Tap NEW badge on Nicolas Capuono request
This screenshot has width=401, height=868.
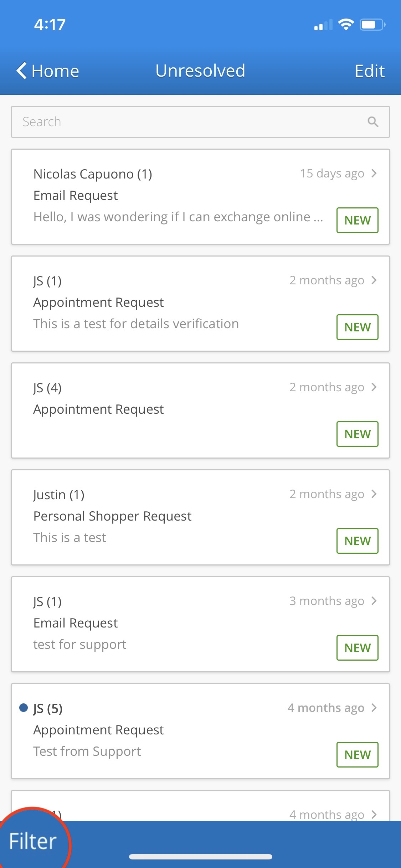(357, 220)
